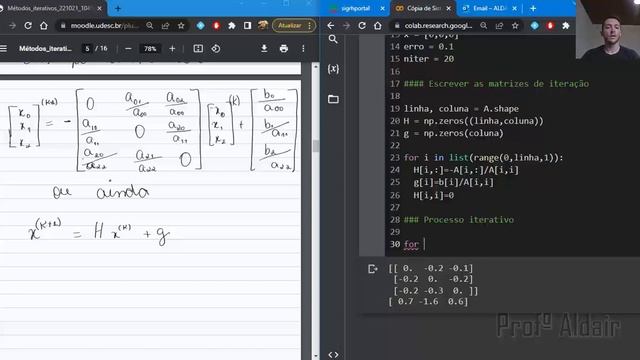This screenshot has width=640, height=360.
Task: Close the sighportal tab
Action: (x=382, y=8)
